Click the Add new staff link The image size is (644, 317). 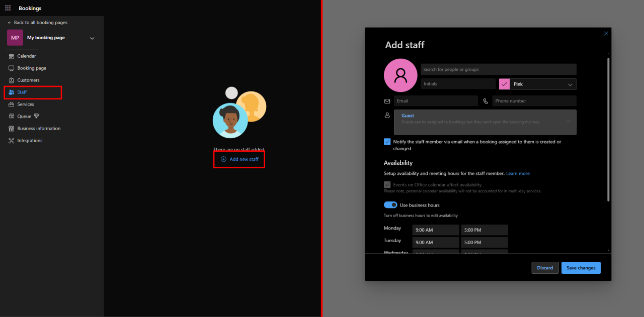pyautogui.click(x=239, y=159)
